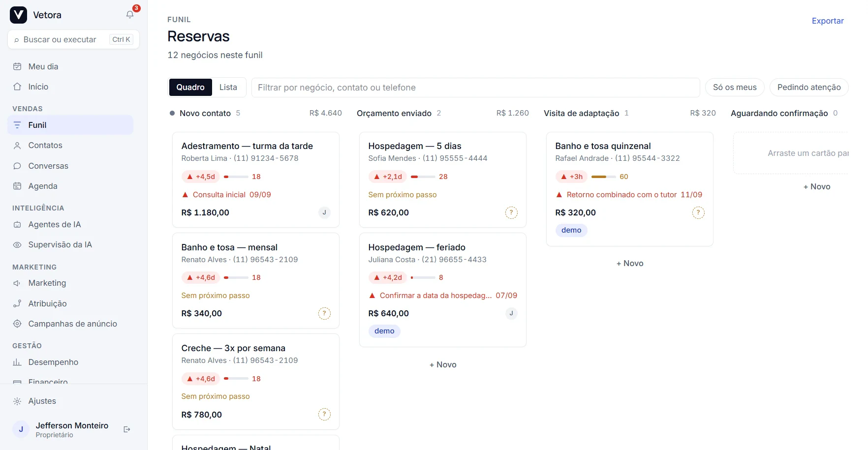This screenshot has width=868, height=450.
Task: Add new deal under Orçamento enviado column
Action: click(x=443, y=364)
